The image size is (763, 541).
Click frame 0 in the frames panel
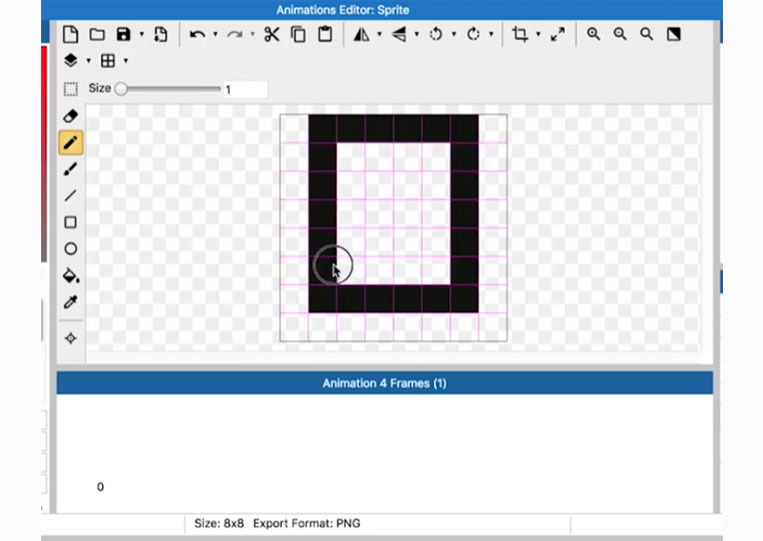(100, 487)
